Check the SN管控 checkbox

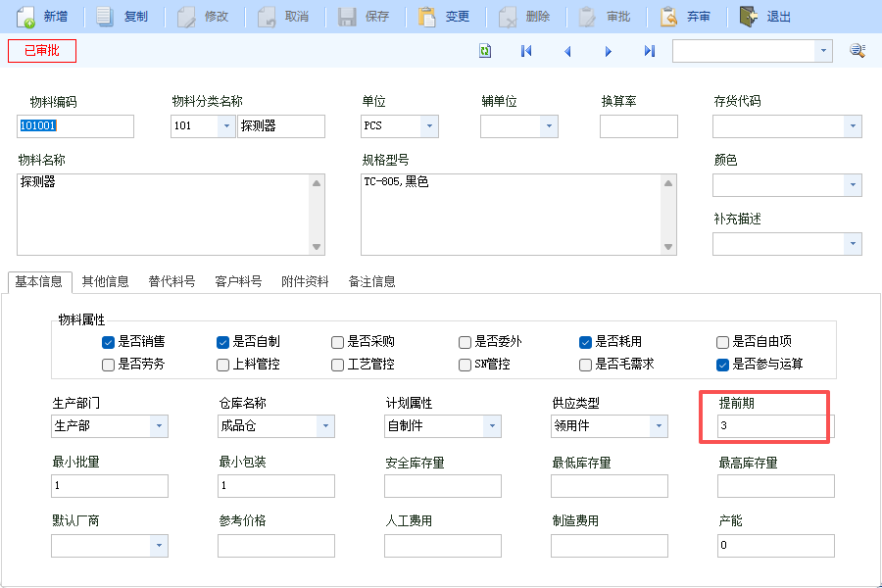pyautogui.click(x=465, y=366)
